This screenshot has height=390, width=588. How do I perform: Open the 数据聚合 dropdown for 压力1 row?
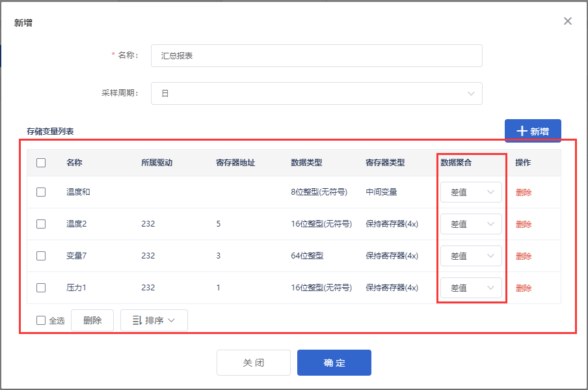pos(471,288)
